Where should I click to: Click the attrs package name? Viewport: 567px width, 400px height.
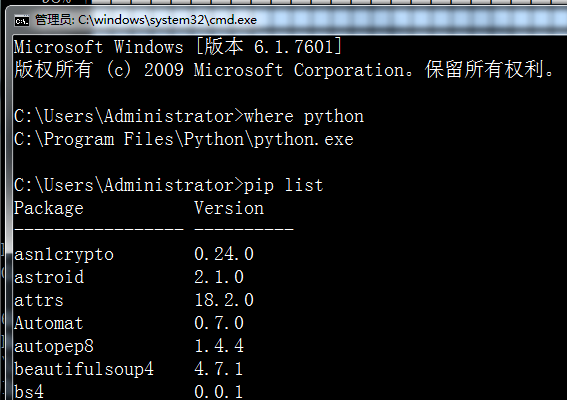pyautogui.click(x=39, y=301)
